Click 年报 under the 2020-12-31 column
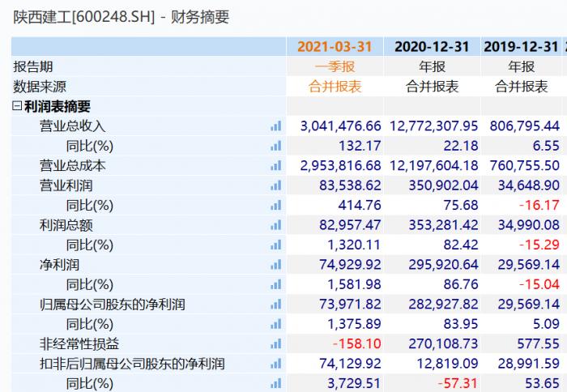The image size is (567, 392). point(432,67)
